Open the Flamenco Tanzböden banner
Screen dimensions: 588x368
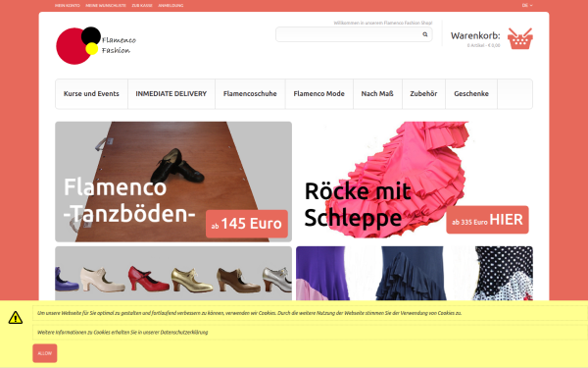coord(173,182)
